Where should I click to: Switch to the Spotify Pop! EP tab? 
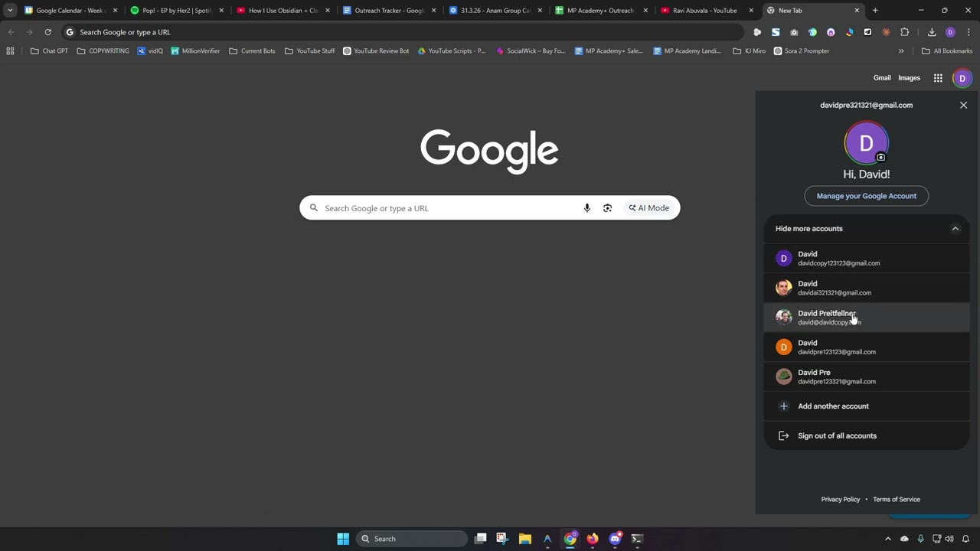pos(176,11)
